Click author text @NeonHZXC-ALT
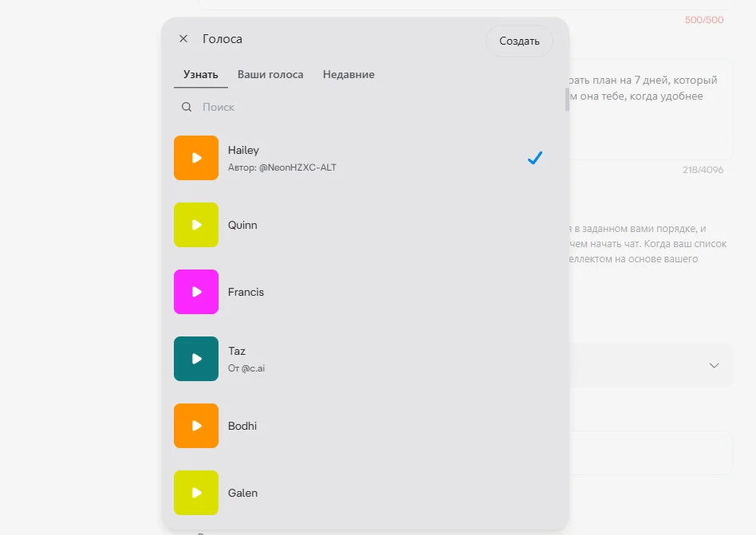 pos(297,167)
